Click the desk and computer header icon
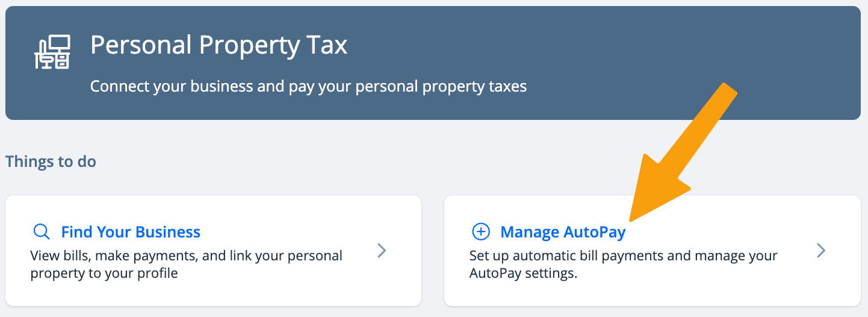This screenshot has height=317, width=868. pyautogui.click(x=52, y=52)
